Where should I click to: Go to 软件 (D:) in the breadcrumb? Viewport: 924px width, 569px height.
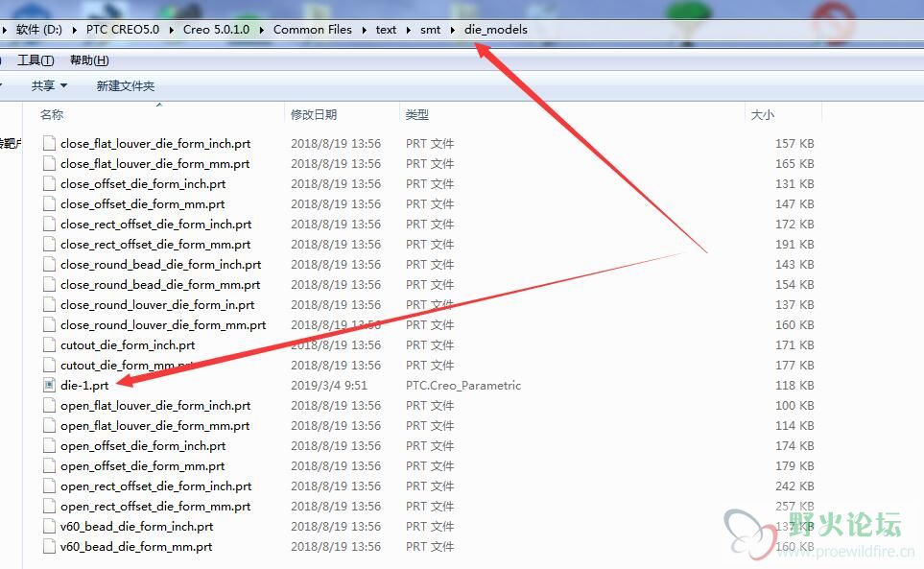click(39, 30)
